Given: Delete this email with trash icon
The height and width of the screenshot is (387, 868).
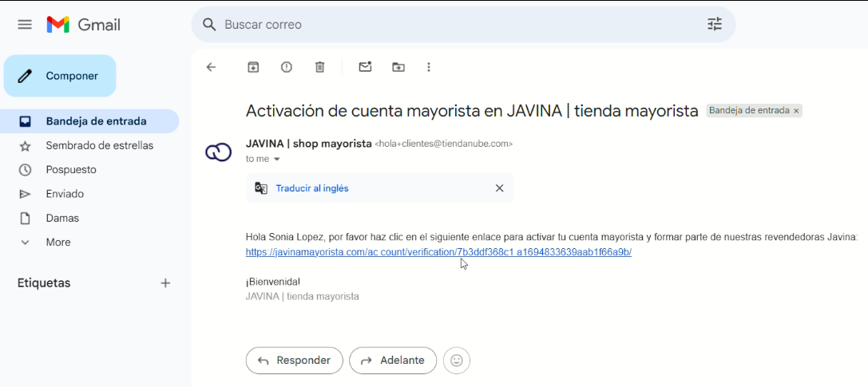Looking at the screenshot, I should (x=319, y=67).
